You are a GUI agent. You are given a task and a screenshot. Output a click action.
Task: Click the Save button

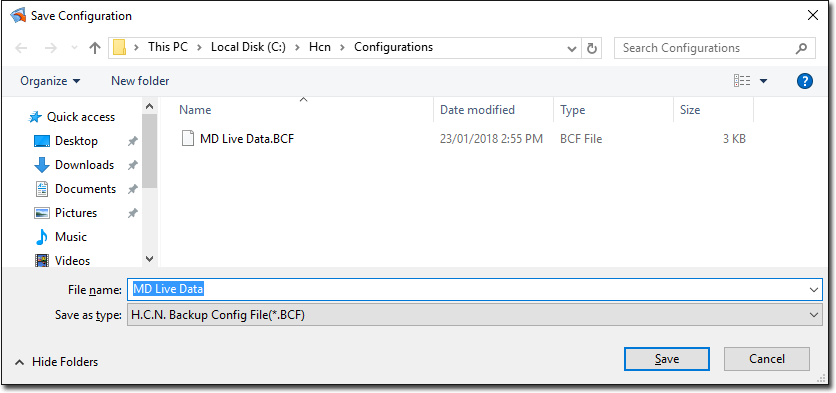pos(666,359)
